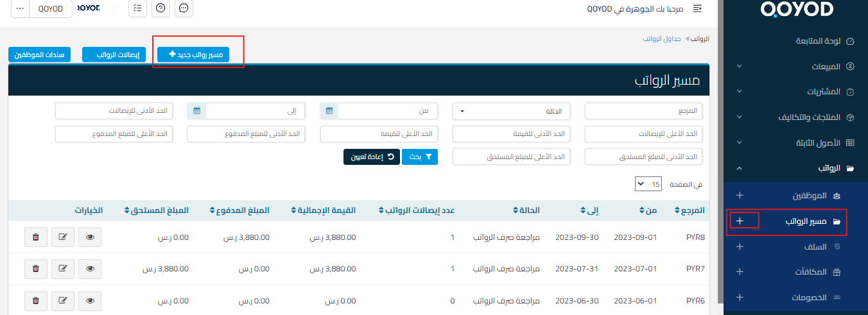The image size is (868, 315).
Task: Open the help question mark icon
Action: [x=161, y=8]
